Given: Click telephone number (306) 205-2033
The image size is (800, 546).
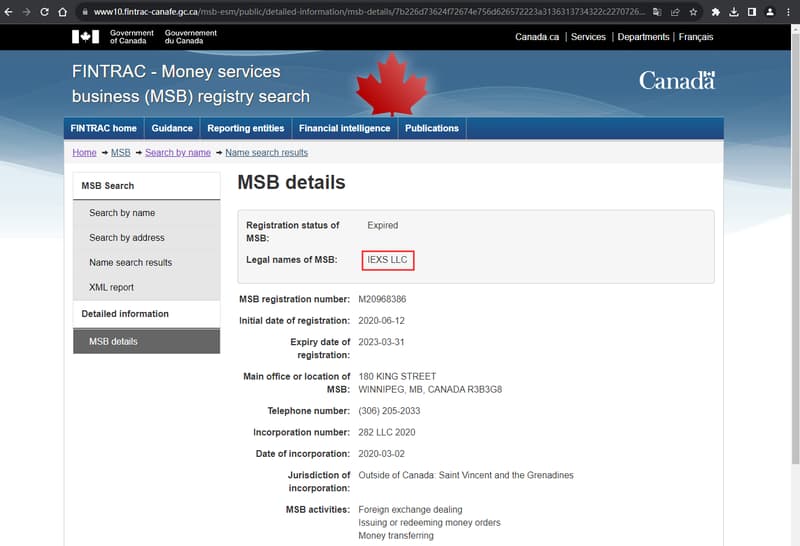Looking at the screenshot, I should (389, 411).
